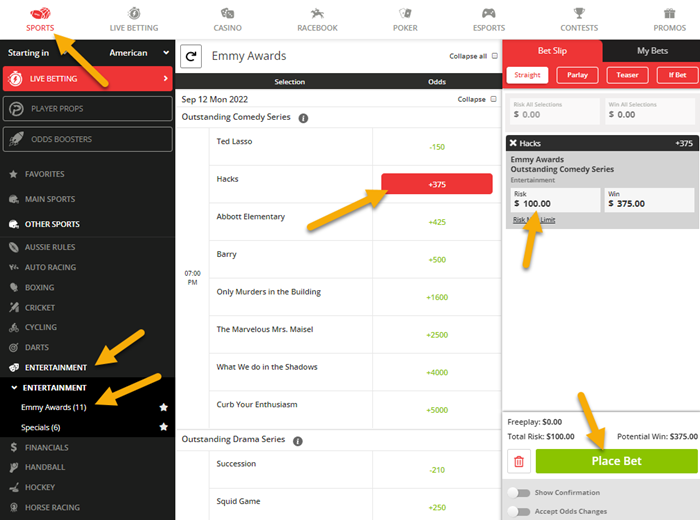700x520 pixels.
Task: Click the info icon next to Outstanding Comedy Series
Action: (303, 118)
